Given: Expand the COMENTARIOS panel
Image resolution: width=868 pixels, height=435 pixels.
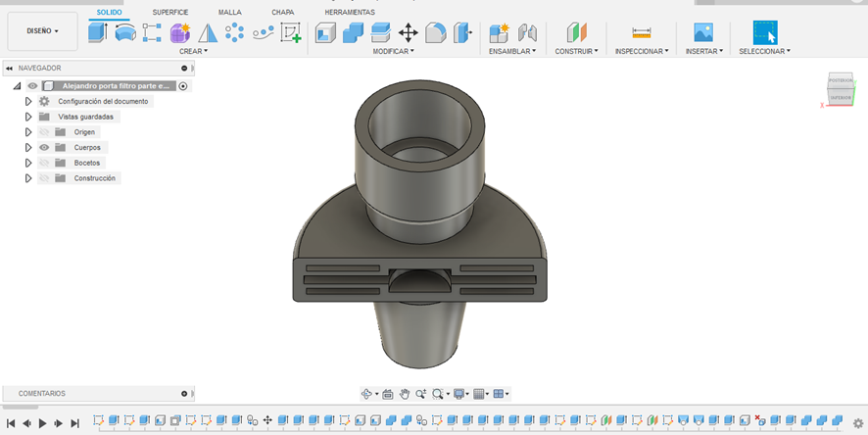Looking at the screenshot, I should pos(184,394).
